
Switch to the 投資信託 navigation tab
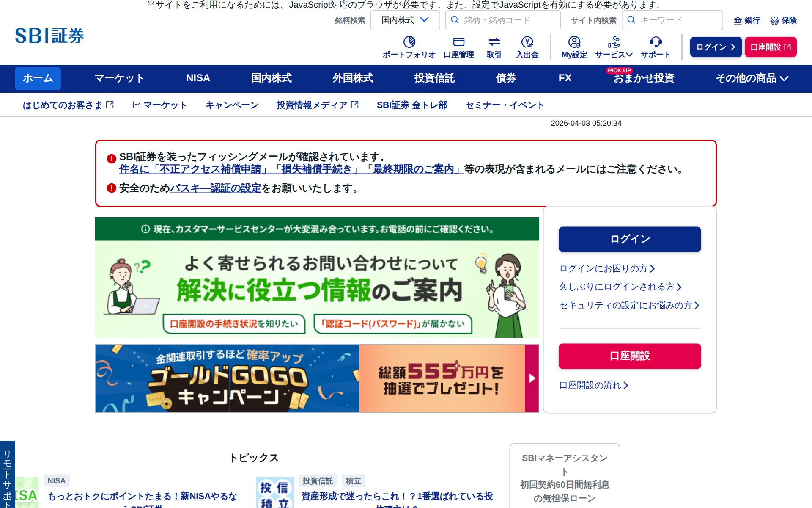(434, 78)
